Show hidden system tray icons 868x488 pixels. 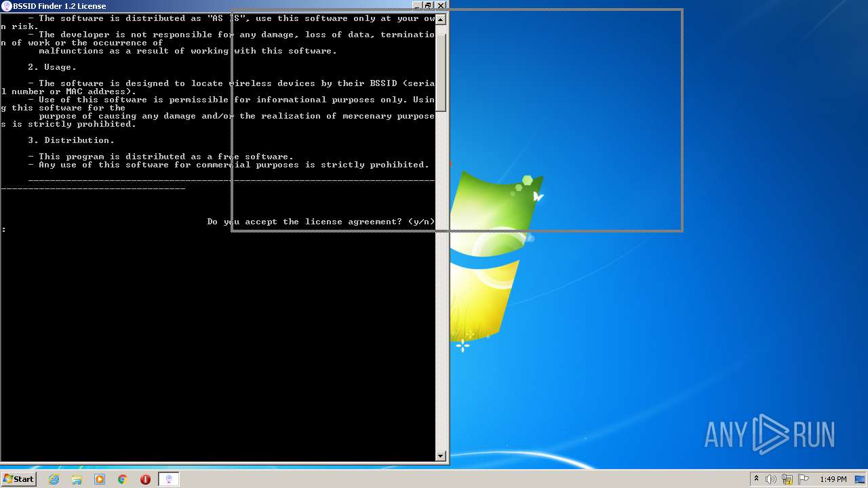coord(756,479)
